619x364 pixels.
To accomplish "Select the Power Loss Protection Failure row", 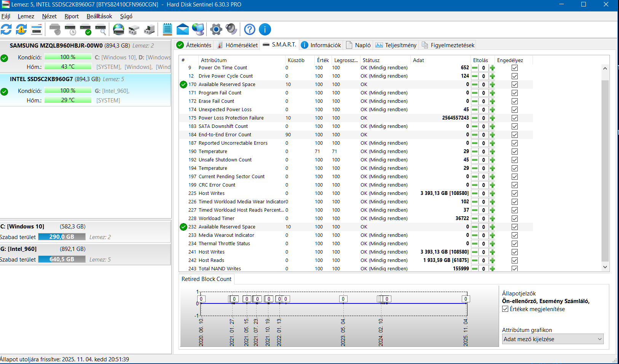I will tap(356, 118).
